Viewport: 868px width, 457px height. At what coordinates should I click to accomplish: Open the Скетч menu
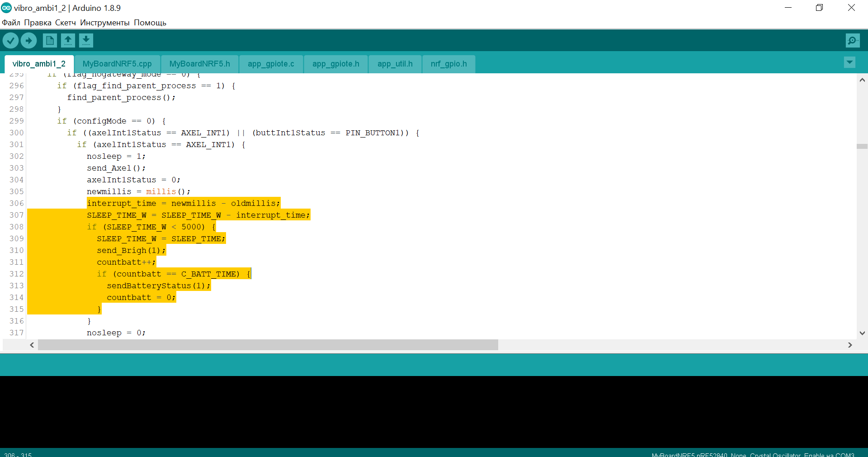[66, 23]
